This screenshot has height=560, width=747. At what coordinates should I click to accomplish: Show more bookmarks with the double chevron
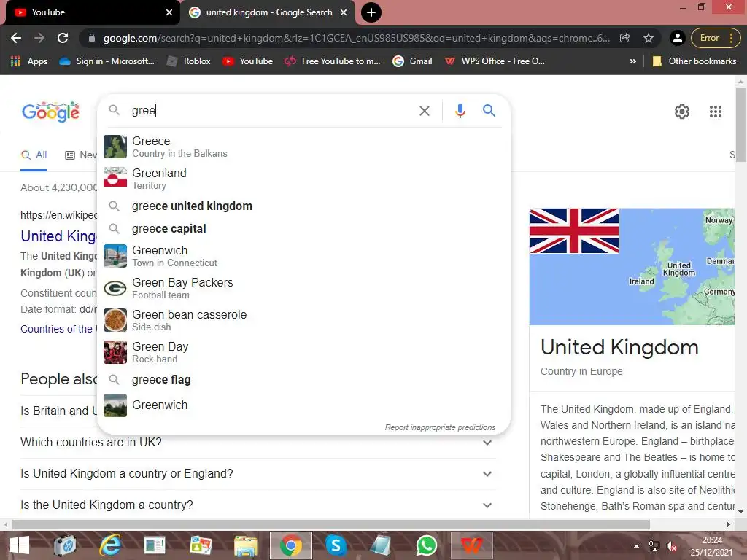[x=632, y=61]
